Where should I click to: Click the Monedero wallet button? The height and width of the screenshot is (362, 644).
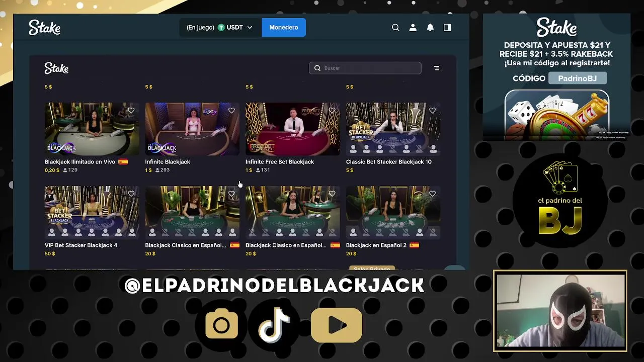pos(284,28)
